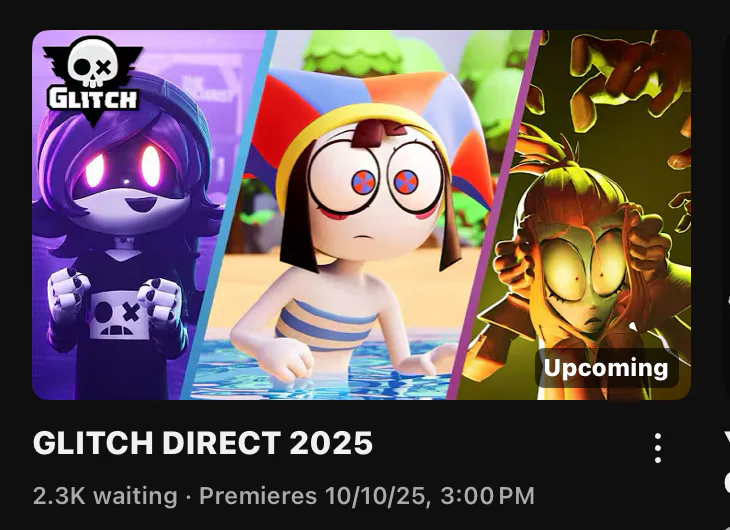Click the blue diagonal divider stripe
This screenshot has height=530, width=730.
coord(228,214)
